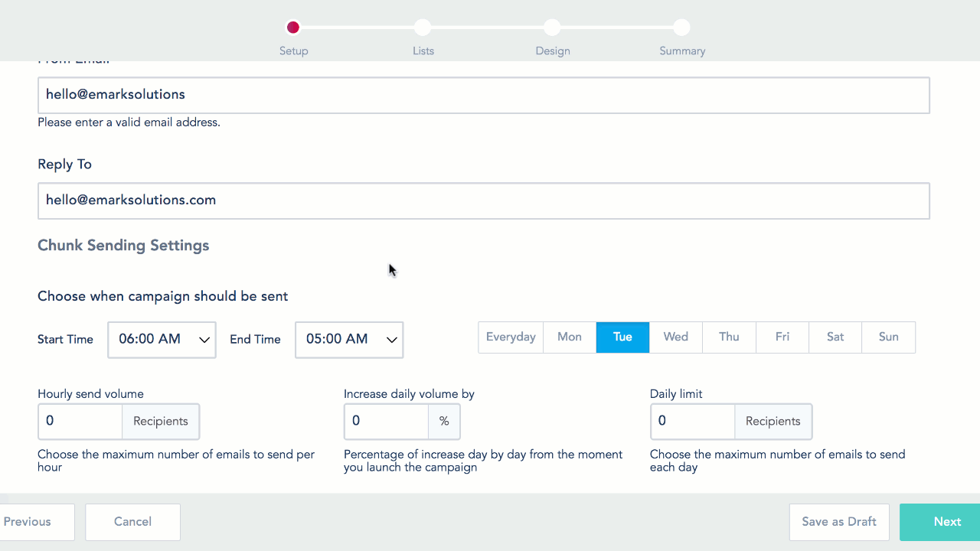Click the Summary step circle

click(x=681, y=28)
